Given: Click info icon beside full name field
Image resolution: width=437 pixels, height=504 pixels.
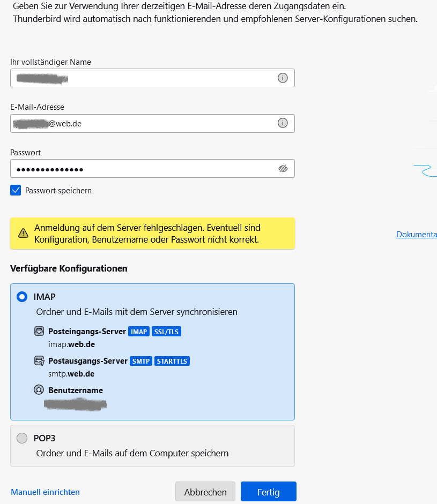Looking at the screenshot, I should coord(283,78).
